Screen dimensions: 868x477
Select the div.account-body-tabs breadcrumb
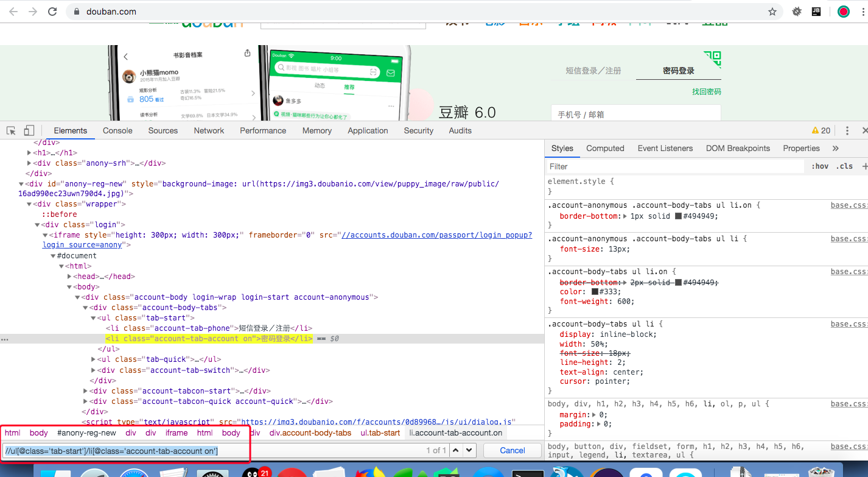[310, 433]
